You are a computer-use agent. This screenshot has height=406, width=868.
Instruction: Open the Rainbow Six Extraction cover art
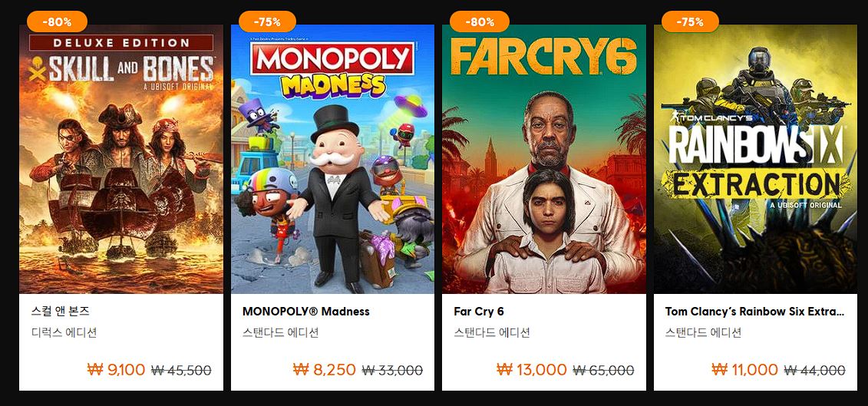pyautogui.click(x=755, y=159)
